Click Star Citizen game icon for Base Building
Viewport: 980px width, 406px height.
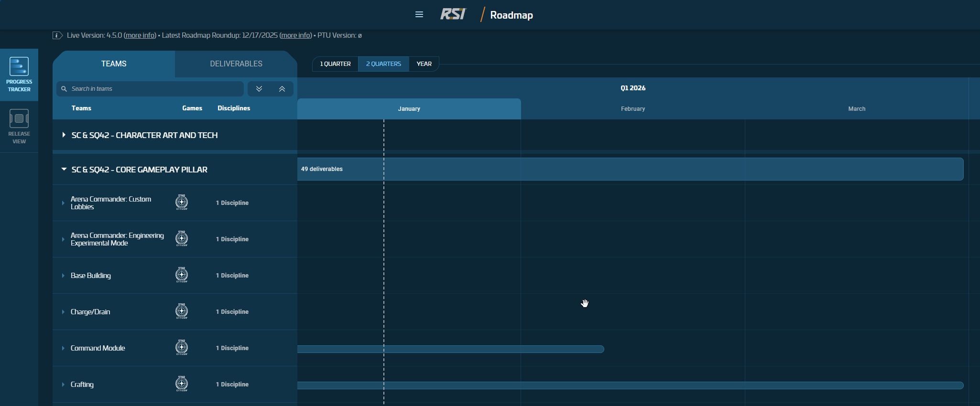(182, 275)
